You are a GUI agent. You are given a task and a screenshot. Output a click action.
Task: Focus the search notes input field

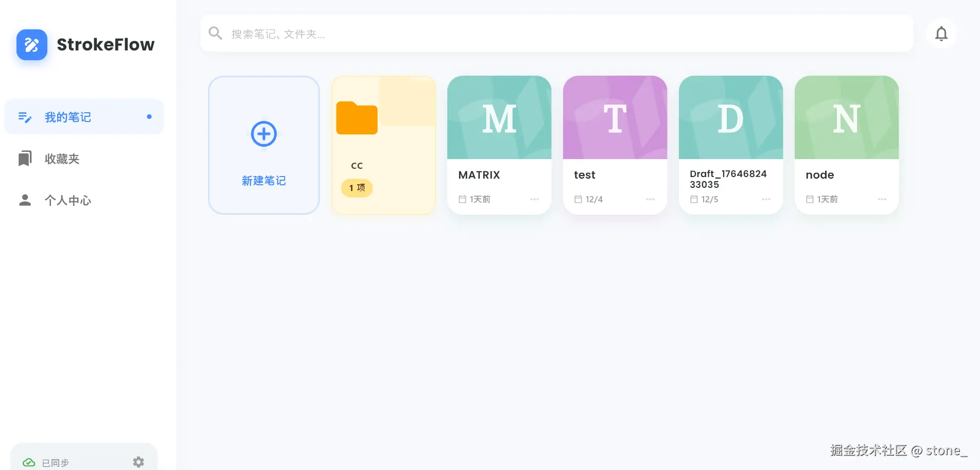[557, 33]
